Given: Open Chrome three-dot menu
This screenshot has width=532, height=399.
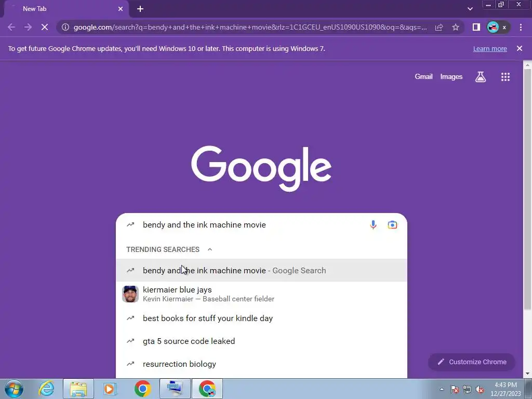Looking at the screenshot, I should click(x=521, y=27).
